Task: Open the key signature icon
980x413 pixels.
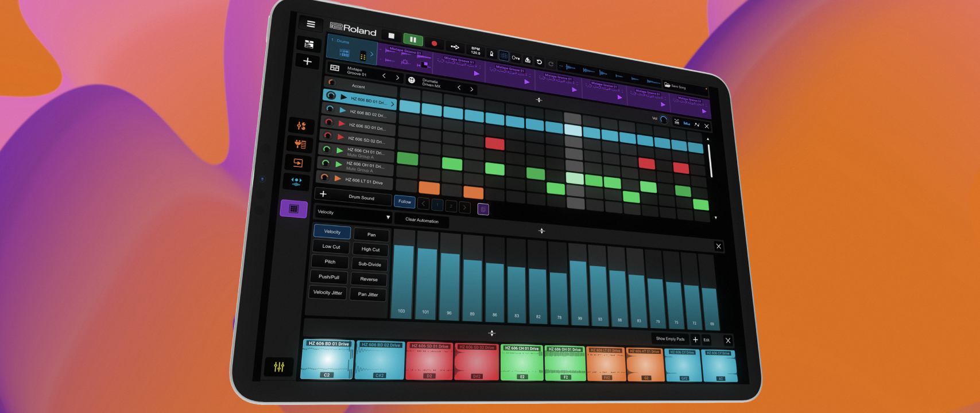Action: point(516,58)
